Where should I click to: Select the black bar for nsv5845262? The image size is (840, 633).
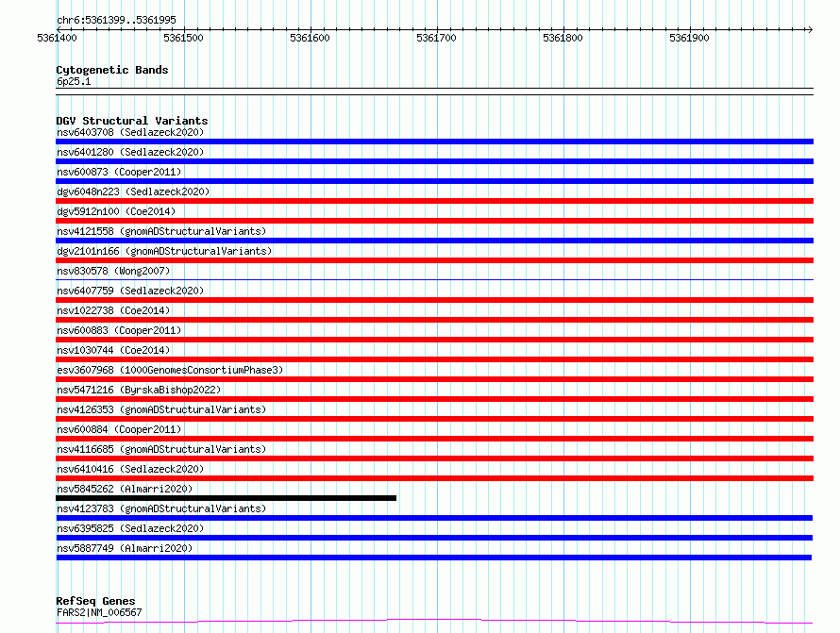click(227, 498)
